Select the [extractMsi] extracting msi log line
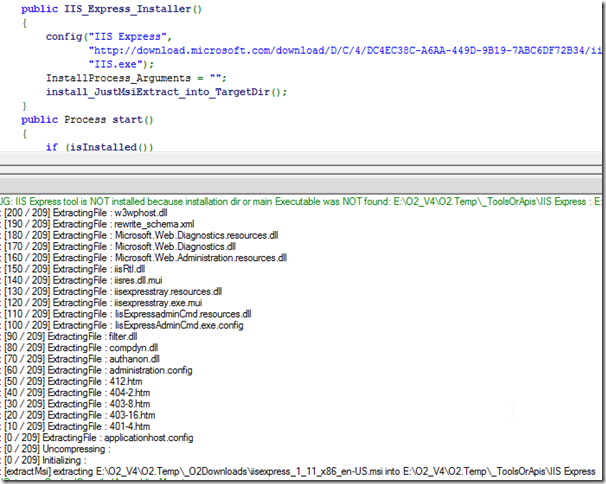The image size is (606, 484). coord(299,471)
